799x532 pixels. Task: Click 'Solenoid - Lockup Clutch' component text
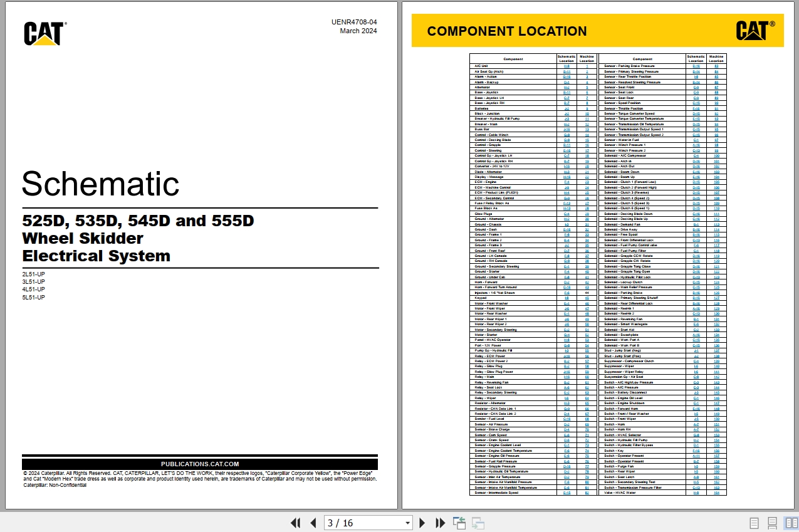tap(622, 282)
